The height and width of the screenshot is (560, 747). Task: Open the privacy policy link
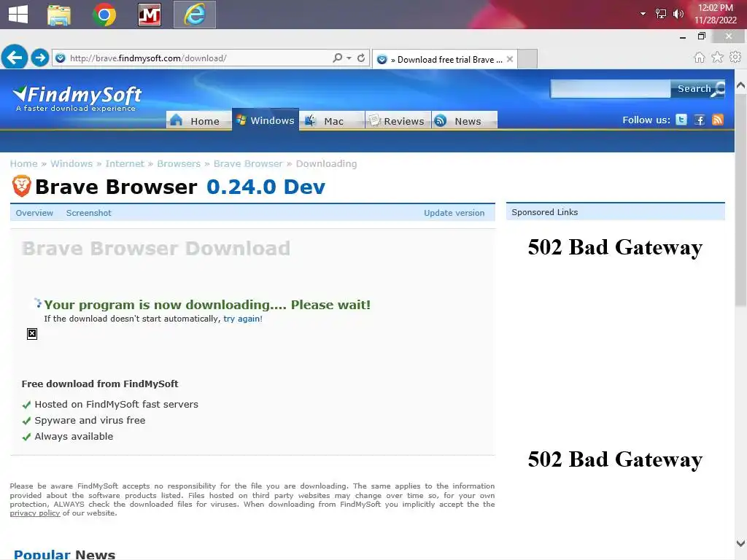[35, 513]
